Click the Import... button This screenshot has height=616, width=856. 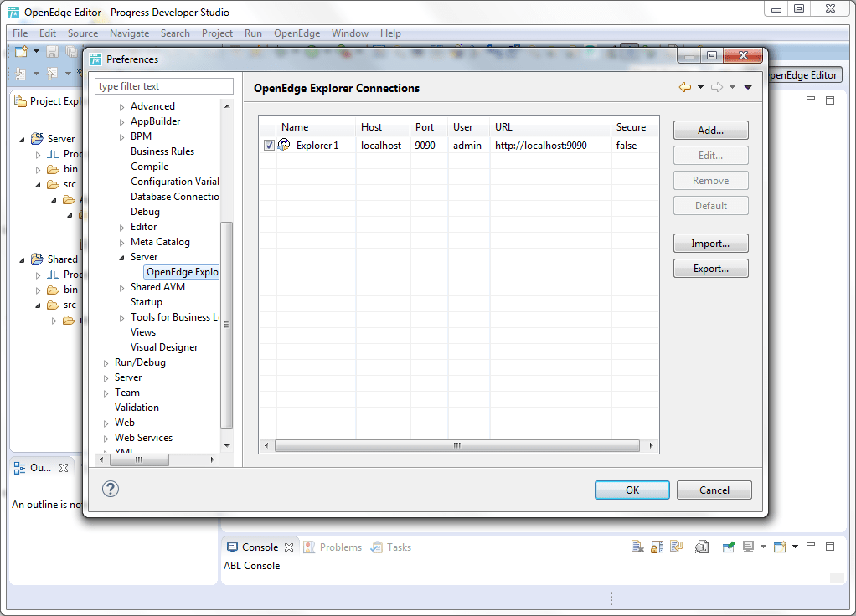[711, 244]
